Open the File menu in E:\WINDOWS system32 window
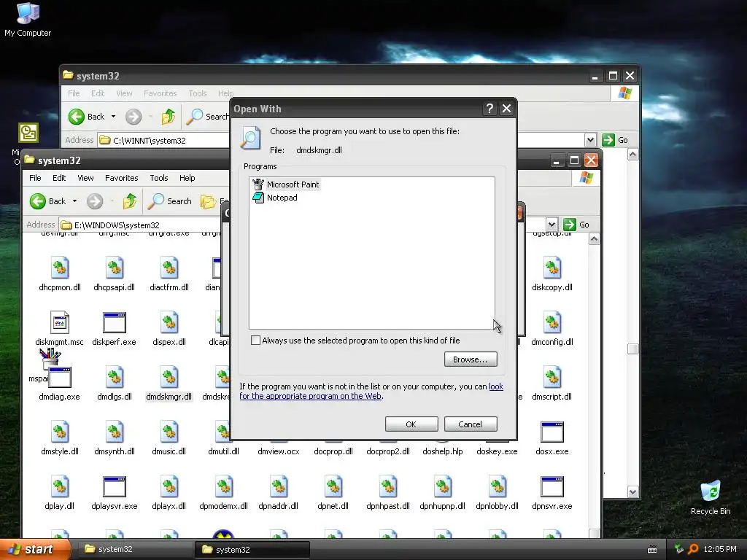 click(35, 178)
